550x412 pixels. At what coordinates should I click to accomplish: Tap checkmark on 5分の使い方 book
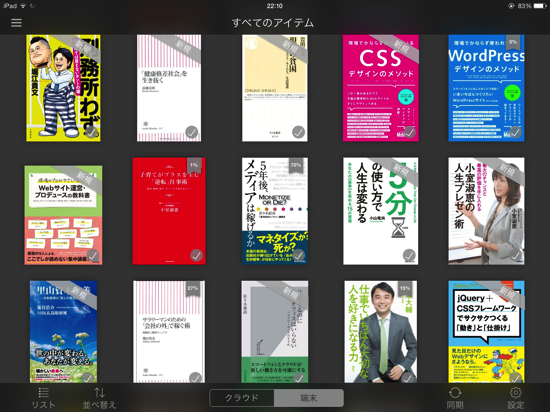click(x=409, y=255)
